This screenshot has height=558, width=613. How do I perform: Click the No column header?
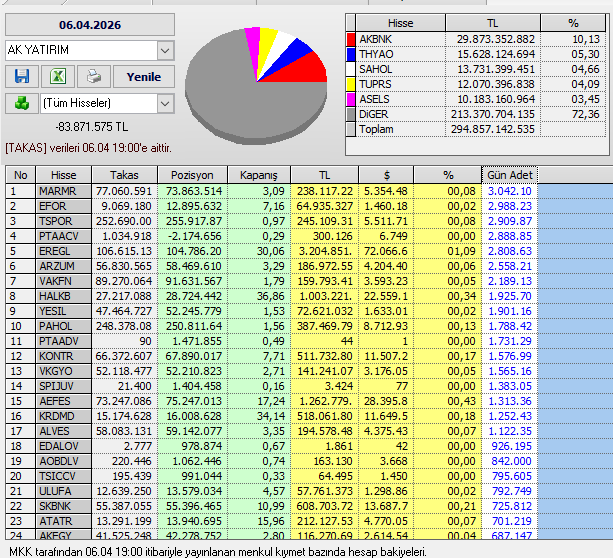coord(21,175)
